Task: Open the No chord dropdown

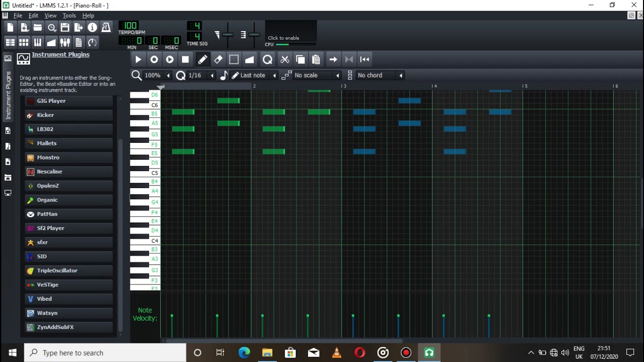Action: pos(380,75)
